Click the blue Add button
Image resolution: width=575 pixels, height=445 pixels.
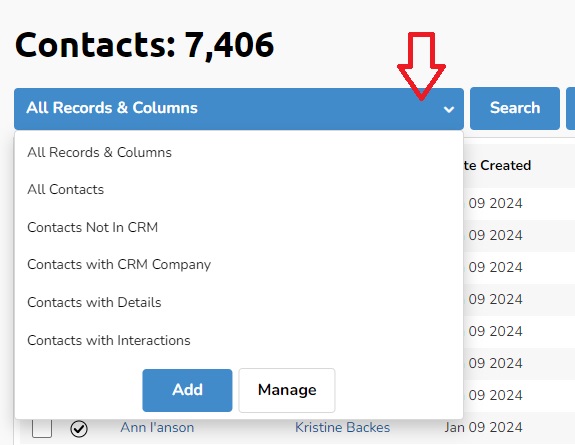(187, 390)
